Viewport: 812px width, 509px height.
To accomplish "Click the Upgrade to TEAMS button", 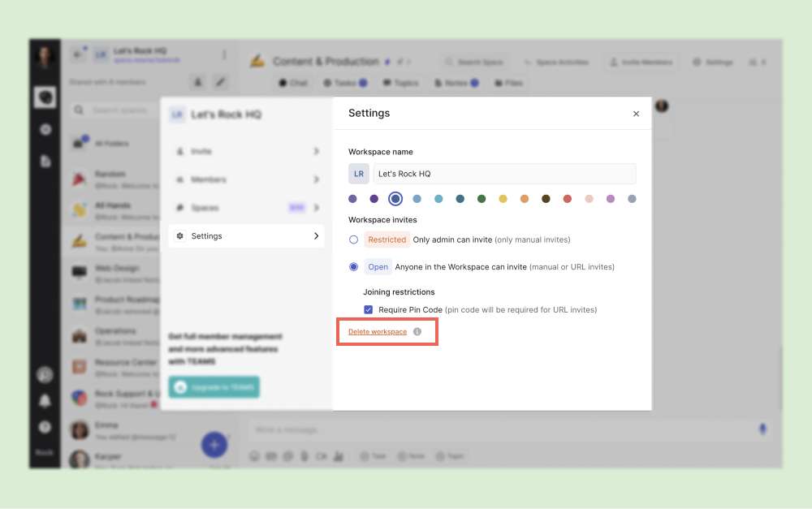I will point(214,388).
